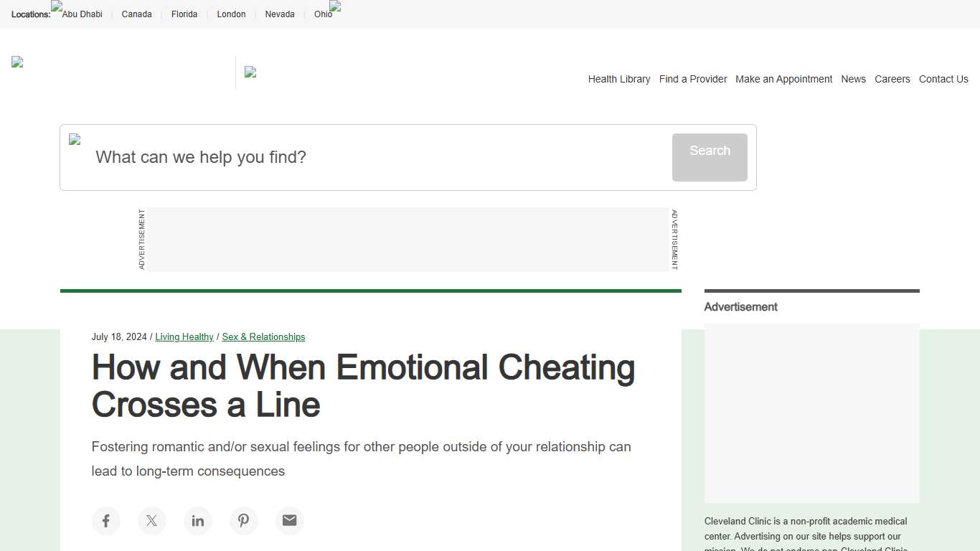
Task: Open the Health Library menu
Action: click(x=618, y=79)
